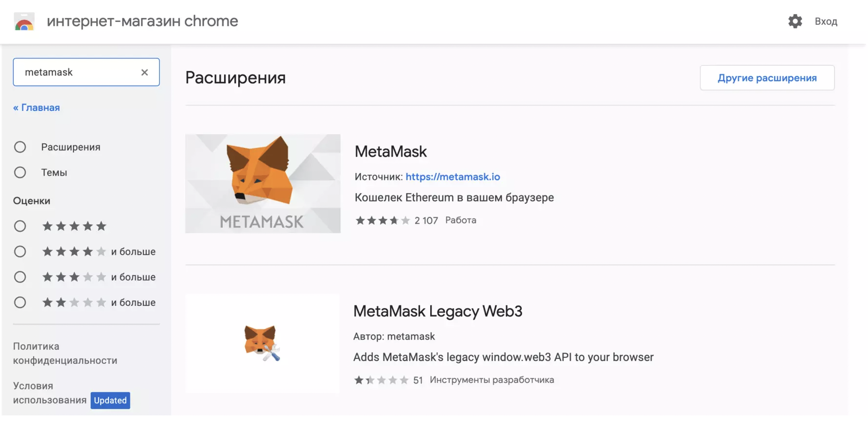
Task: Click the Chrome Web Store rainbow logo
Action: click(x=24, y=22)
